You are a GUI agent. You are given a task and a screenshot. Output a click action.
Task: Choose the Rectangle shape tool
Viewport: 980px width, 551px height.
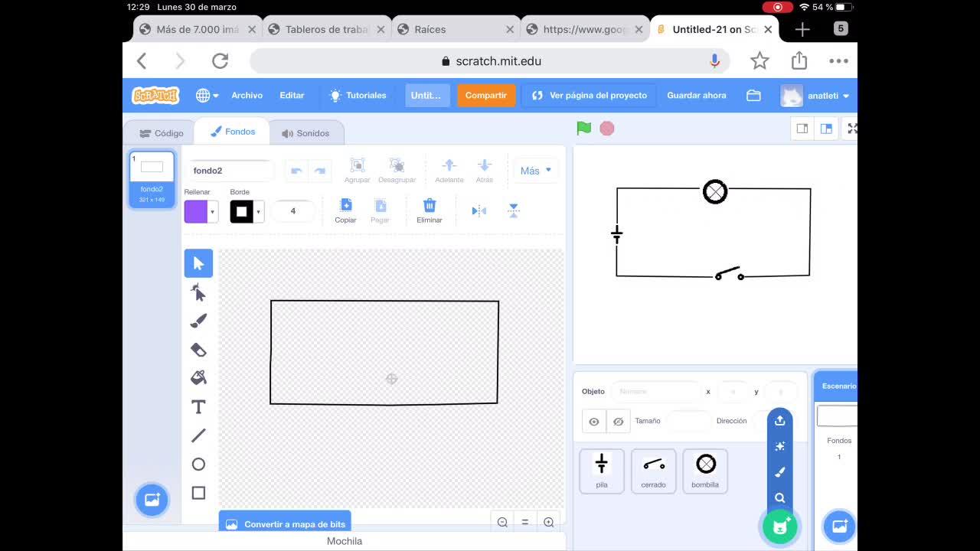[x=198, y=493]
